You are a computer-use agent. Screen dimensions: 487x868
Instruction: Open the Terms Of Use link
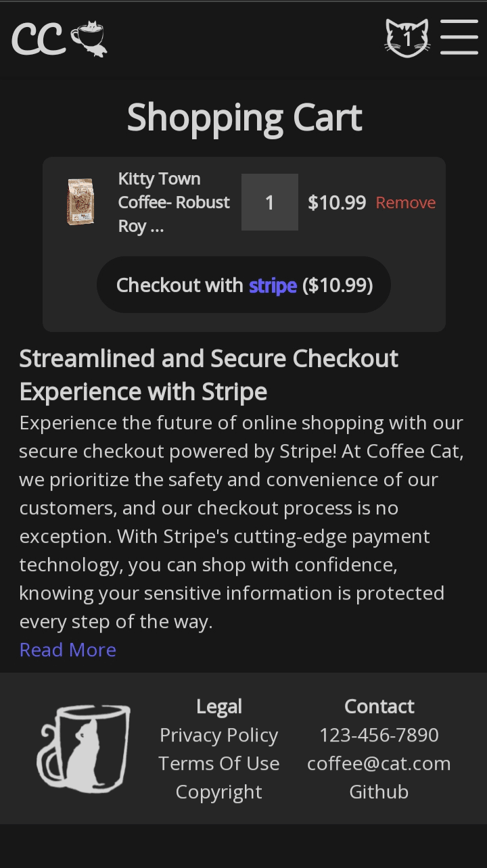click(x=218, y=763)
